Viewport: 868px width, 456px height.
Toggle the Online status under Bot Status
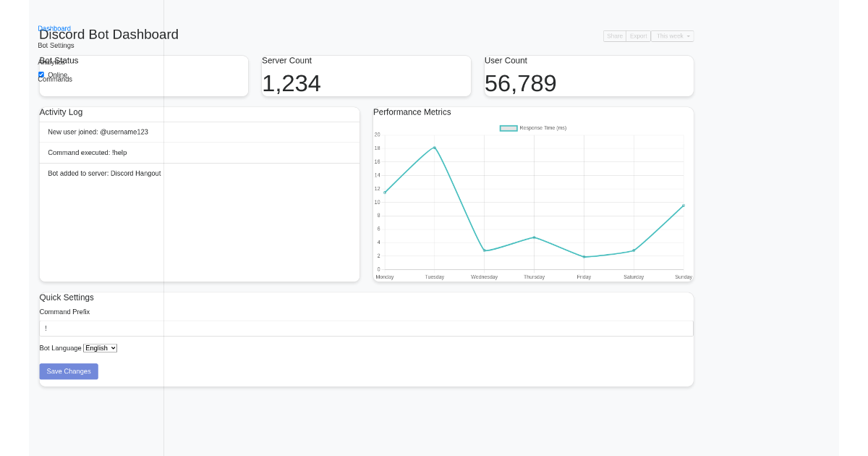41,75
